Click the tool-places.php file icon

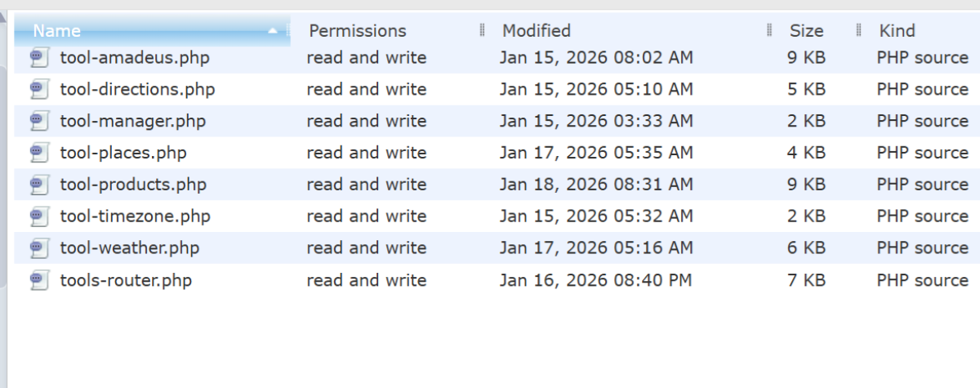click(x=38, y=153)
